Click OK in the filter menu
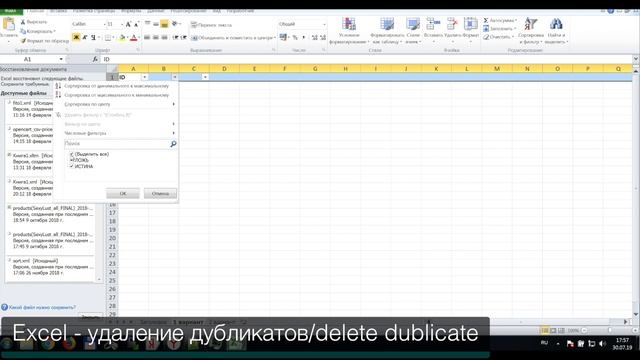The height and width of the screenshot is (360, 640). coord(123,193)
